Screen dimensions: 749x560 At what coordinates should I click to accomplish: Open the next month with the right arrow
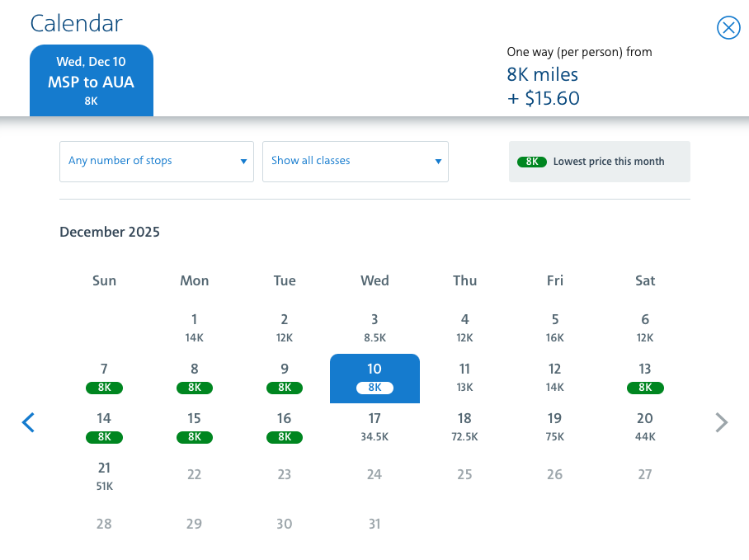coord(721,422)
